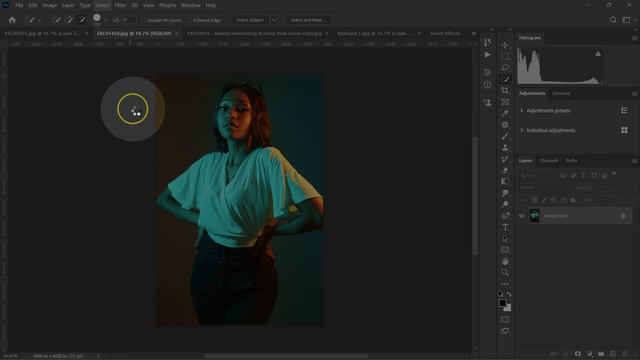Click the Select Subject button
This screenshot has width=640, height=360.
250,20
